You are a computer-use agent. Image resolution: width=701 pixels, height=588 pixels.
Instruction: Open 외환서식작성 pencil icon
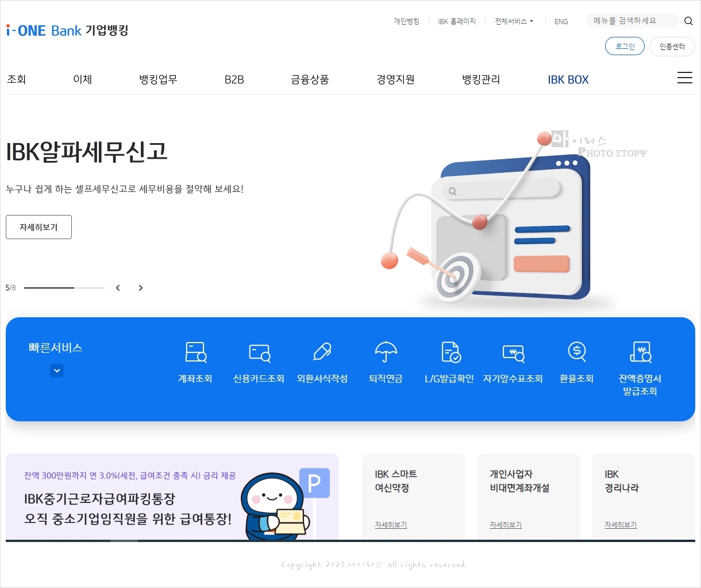322,352
